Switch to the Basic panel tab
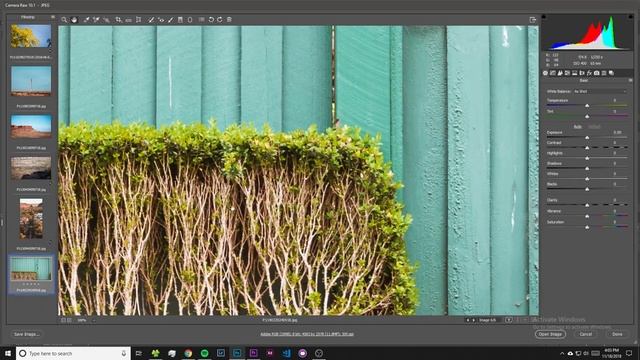Viewport: 640px width, 360px height. pyautogui.click(x=546, y=73)
